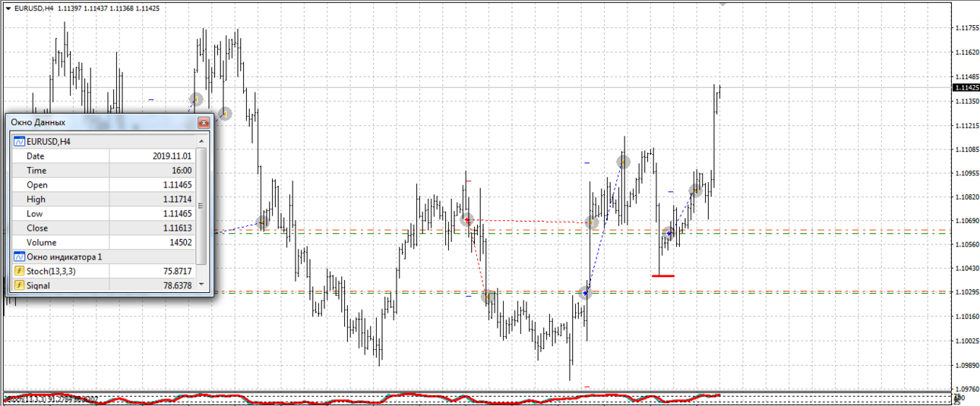Click the Signal row indicator icon
The height and width of the screenshot is (406, 980).
[20, 285]
